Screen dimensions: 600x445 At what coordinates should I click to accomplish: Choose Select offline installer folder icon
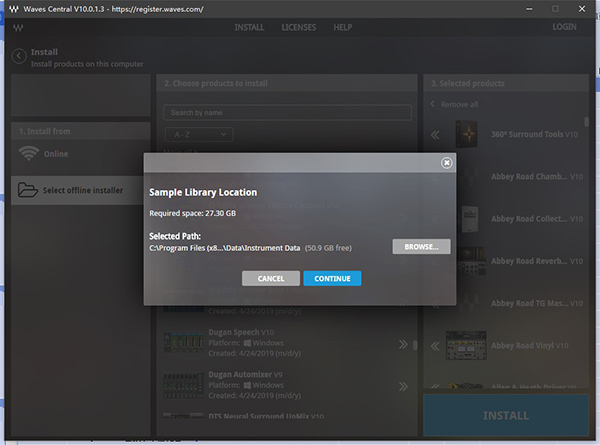coord(28,190)
